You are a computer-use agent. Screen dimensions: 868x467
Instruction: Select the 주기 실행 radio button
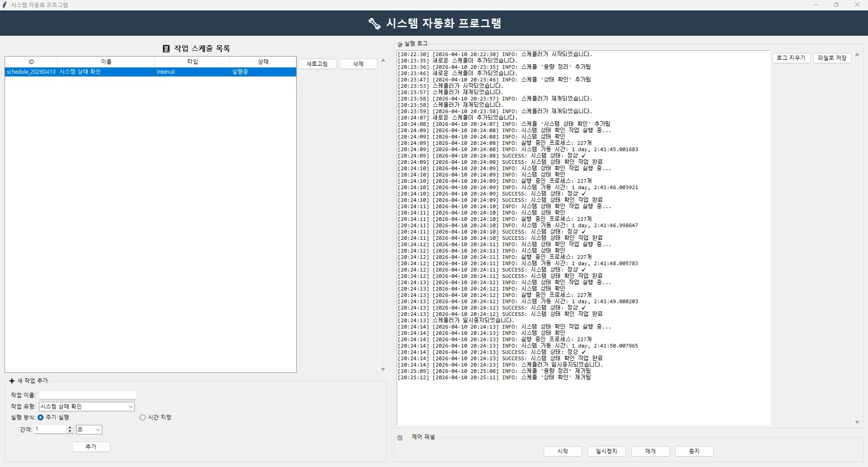pos(40,418)
